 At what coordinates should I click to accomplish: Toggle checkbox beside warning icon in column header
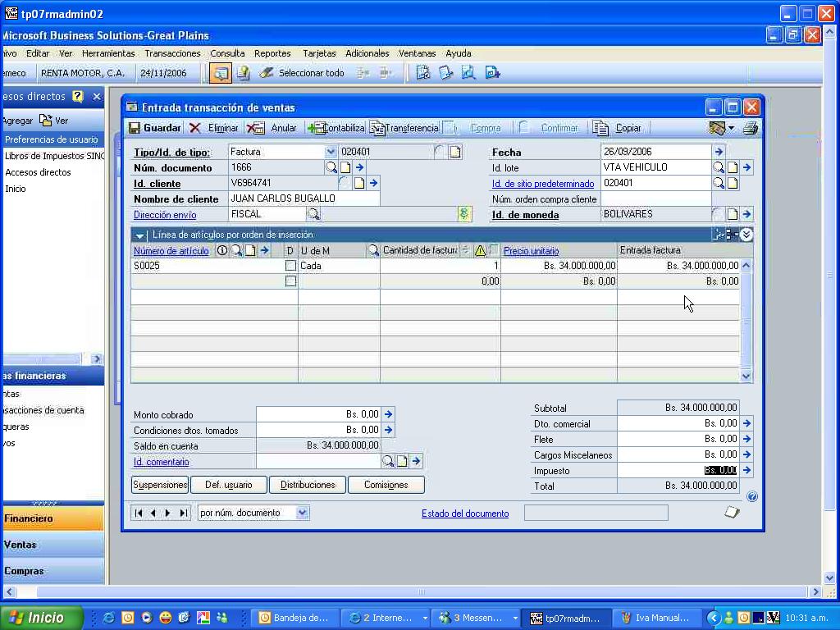(x=494, y=249)
